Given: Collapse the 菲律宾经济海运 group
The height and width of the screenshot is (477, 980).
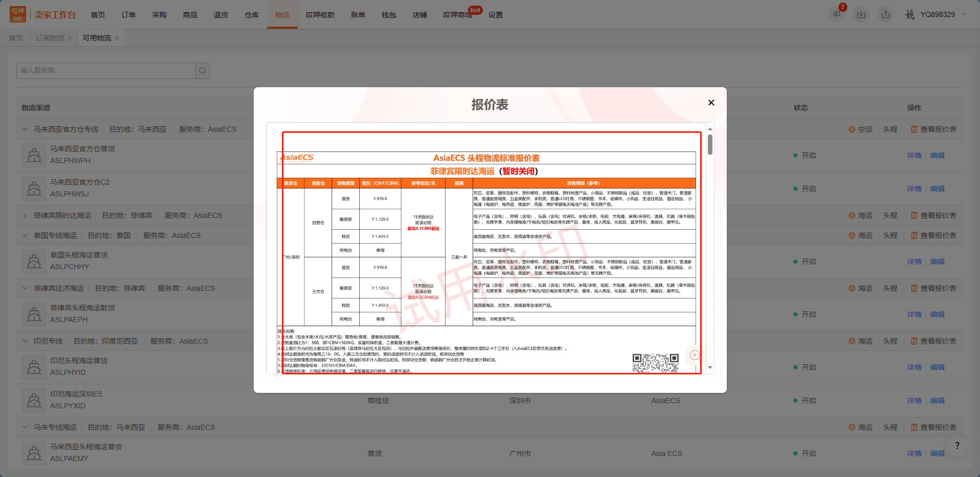Looking at the screenshot, I should coord(25,288).
